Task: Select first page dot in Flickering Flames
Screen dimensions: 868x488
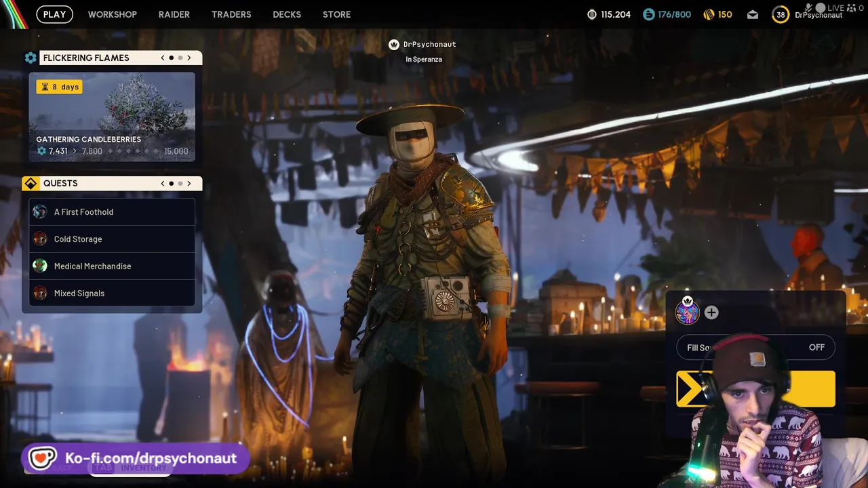Action: point(172,58)
